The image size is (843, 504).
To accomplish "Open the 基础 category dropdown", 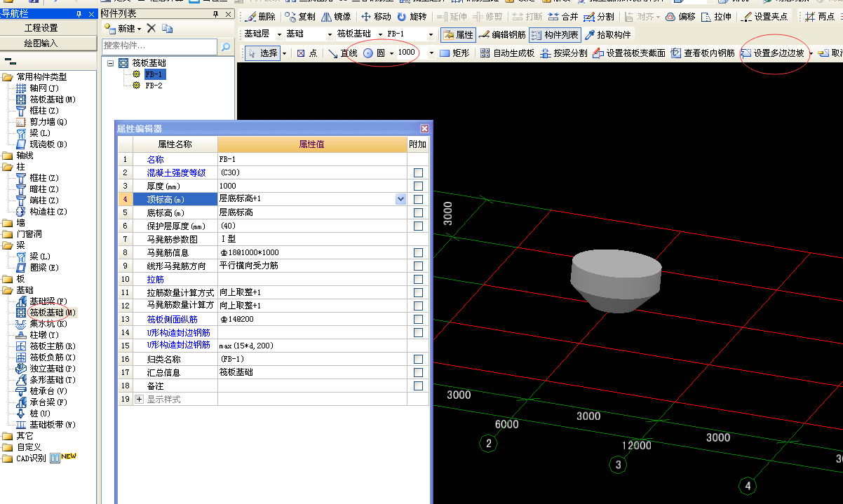I will coord(330,34).
